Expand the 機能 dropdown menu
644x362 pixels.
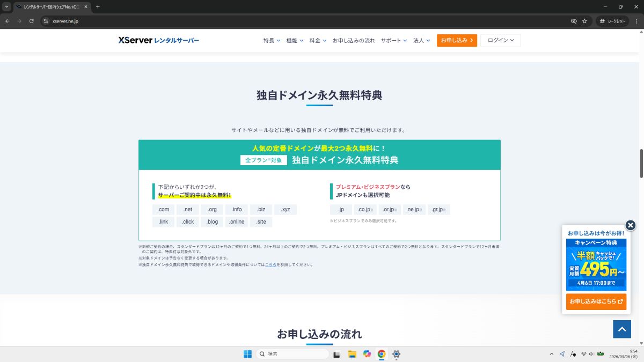[295, 40]
